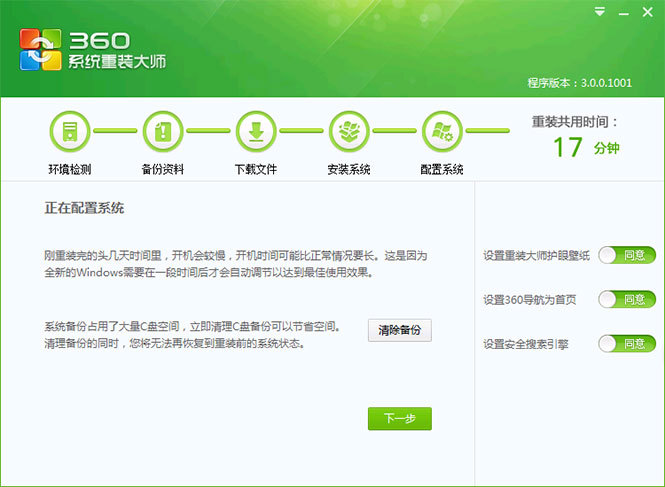Toggle 设置360导航为首页 switch
The image size is (665, 487).
627,299
